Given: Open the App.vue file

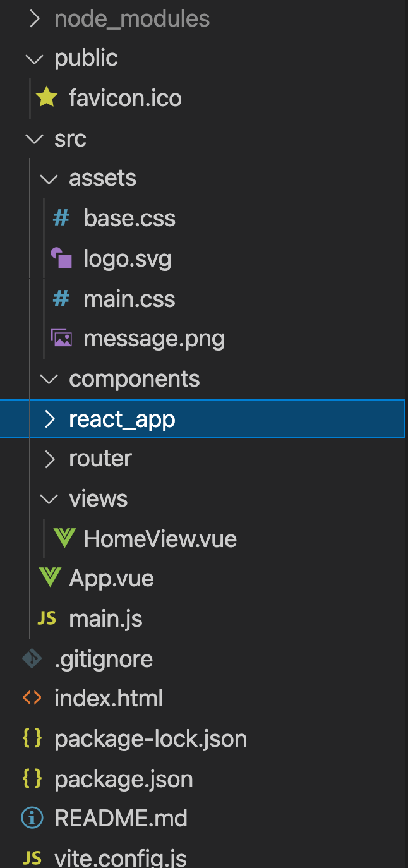Looking at the screenshot, I should coord(111,579).
